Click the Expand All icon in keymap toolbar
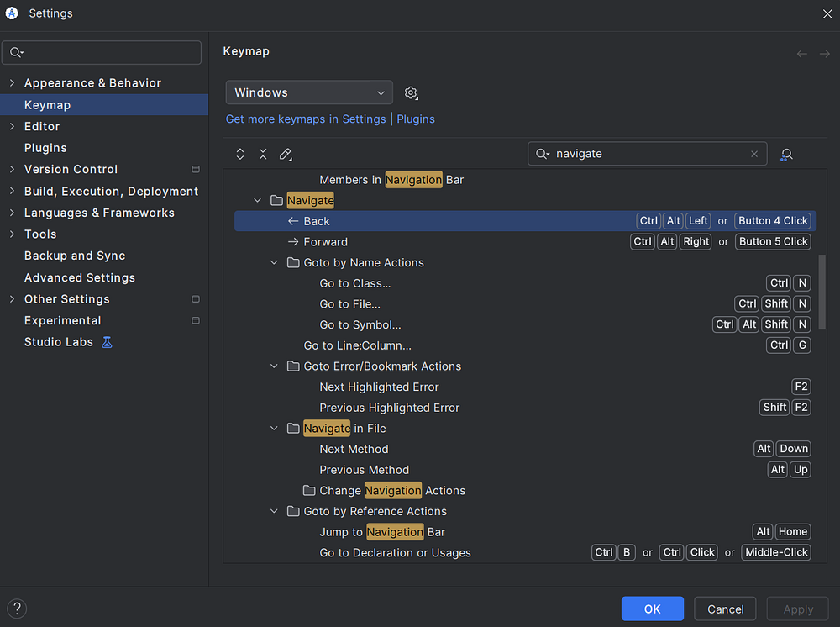This screenshot has width=840, height=627. (240, 155)
